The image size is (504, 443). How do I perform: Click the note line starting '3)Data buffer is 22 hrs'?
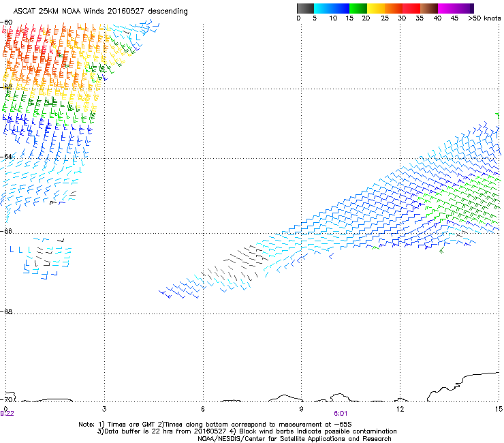coord(247,431)
